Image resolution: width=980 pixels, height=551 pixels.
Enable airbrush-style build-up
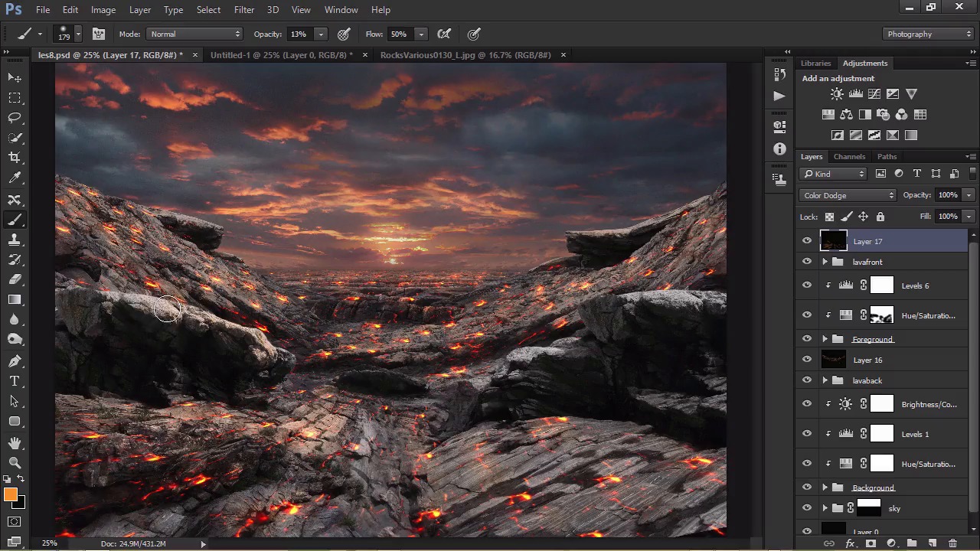tap(444, 34)
